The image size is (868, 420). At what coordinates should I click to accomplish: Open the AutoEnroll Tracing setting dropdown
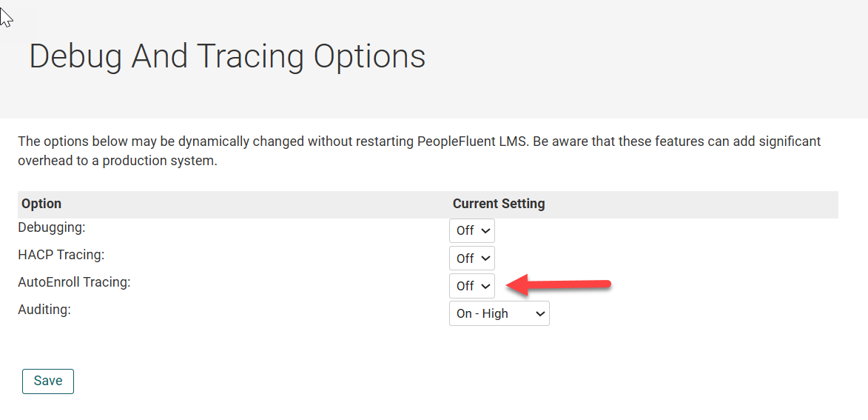coord(471,286)
